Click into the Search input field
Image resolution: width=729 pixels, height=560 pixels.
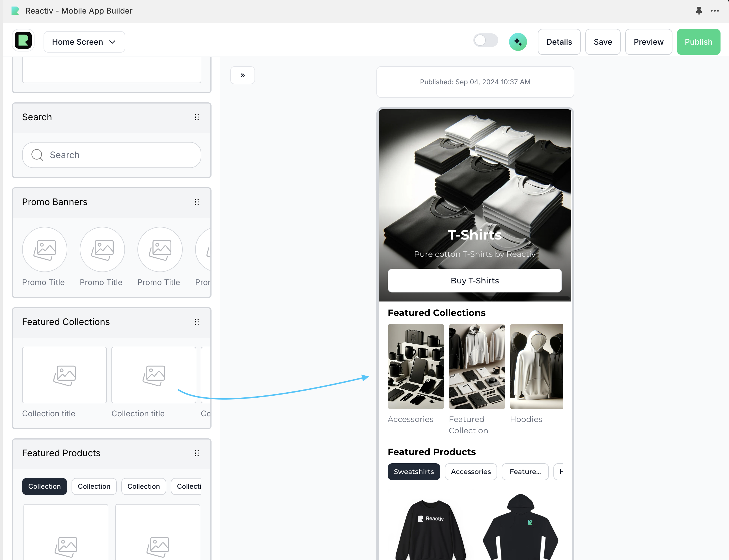112,155
